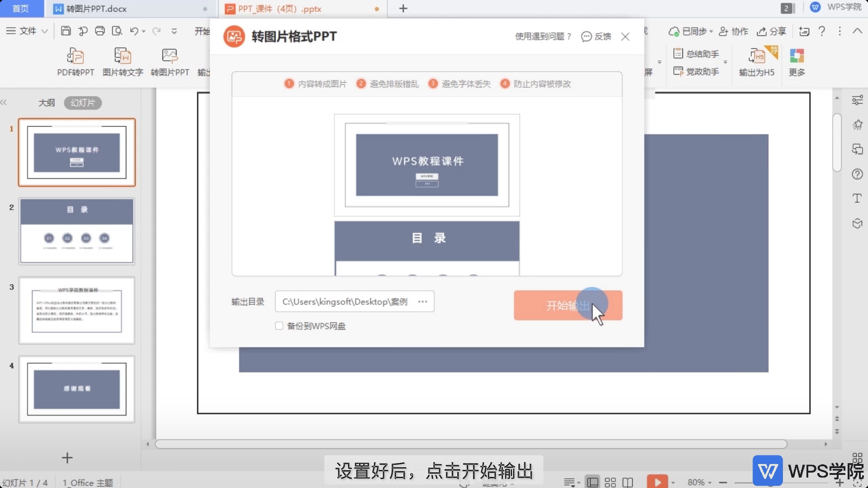868x488 pixels.
Task: Expand the quick access toolbar customize arrow
Action: click(x=174, y=31)
